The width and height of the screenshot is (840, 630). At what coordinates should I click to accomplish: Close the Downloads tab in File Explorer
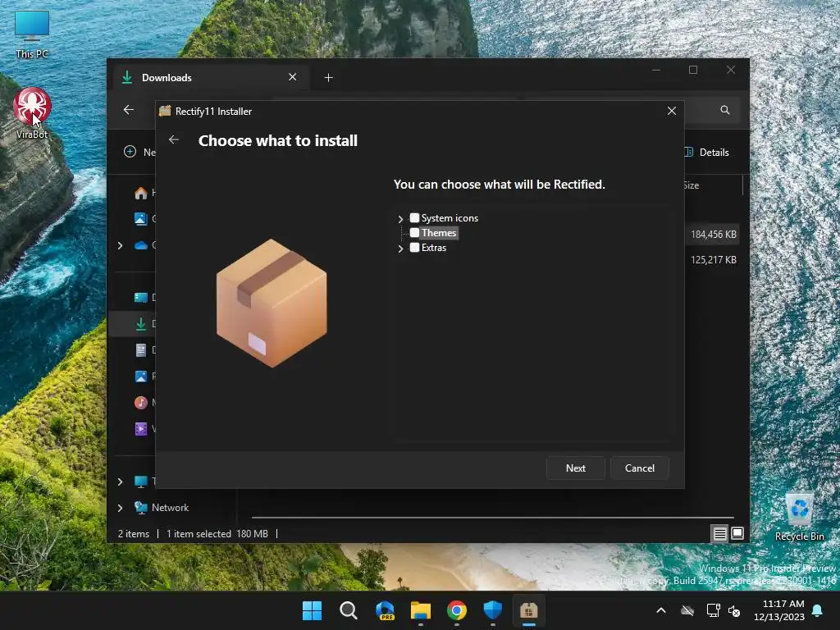[x=293, y=77]
